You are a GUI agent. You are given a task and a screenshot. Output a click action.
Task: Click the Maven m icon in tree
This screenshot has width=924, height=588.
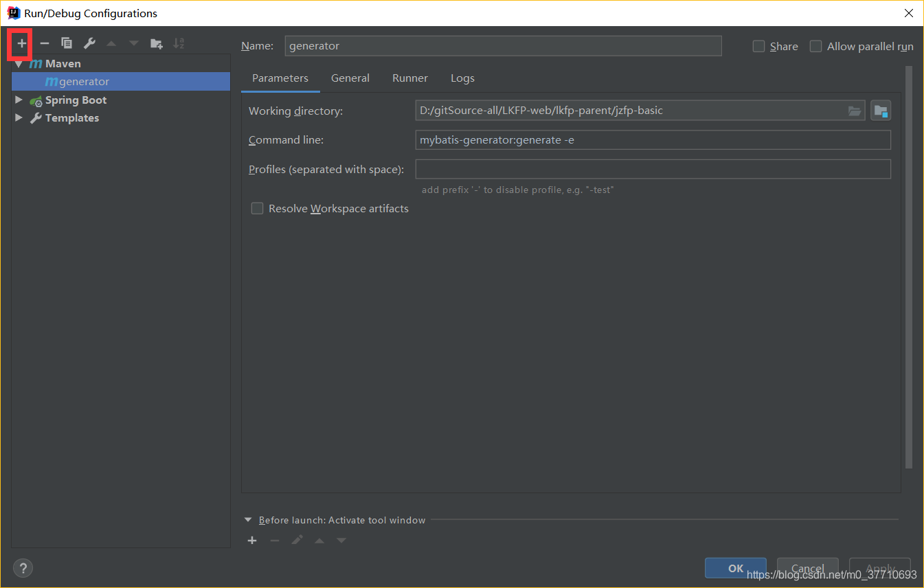[x=36, y=64]
